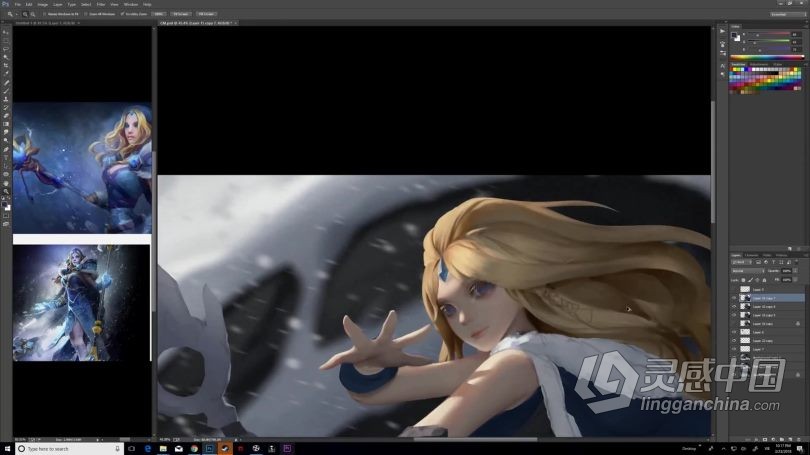
Task: Choose Zoom In mode in options bar
Action: point(25,14)
